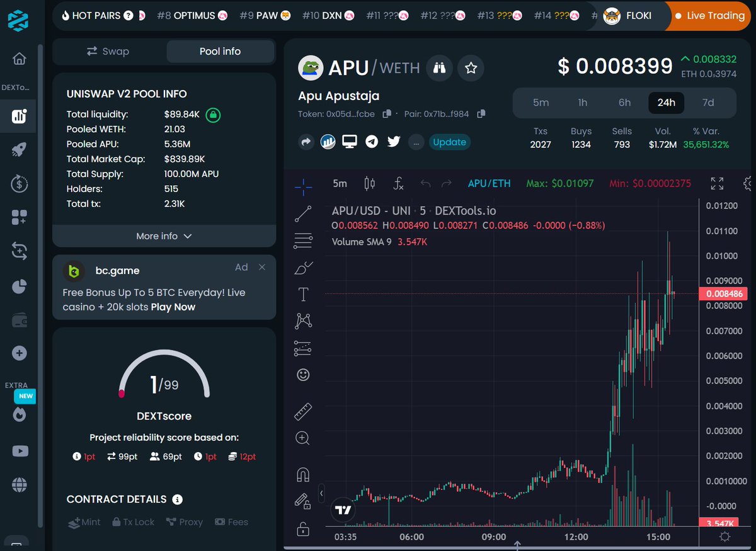Show more social links via ellipsis

(x=416, y=142)
